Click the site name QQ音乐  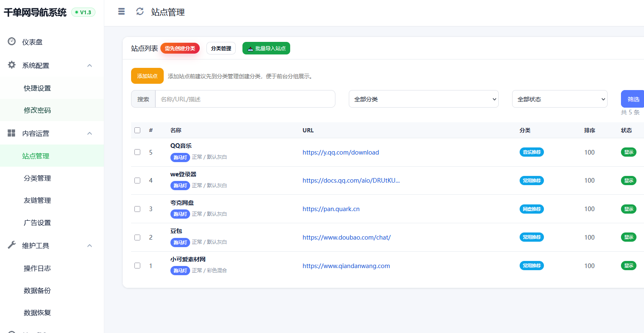[181, 146]
